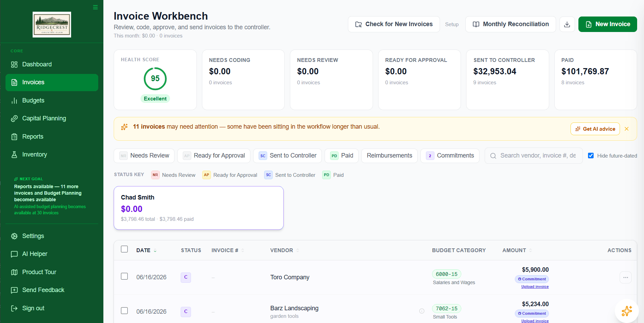
Task: Click the Ridgecrest Country Club logo
Action: (52, 24)
